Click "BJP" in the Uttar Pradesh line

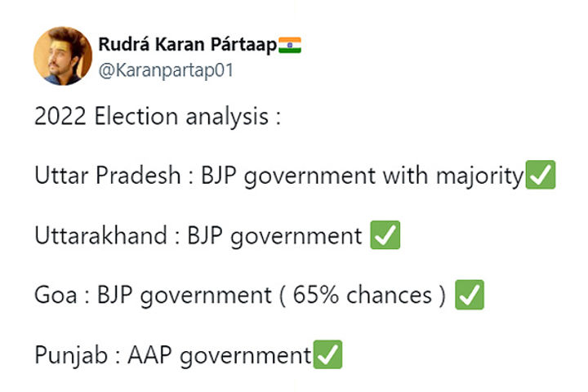pyautogui.click(x=219, y=176)
